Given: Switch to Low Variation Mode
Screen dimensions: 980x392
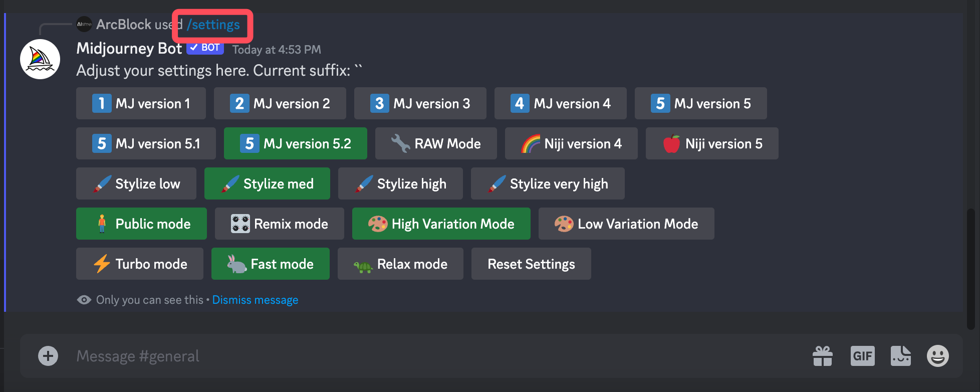Looking at the screenshot, I should tap(626, 224).
